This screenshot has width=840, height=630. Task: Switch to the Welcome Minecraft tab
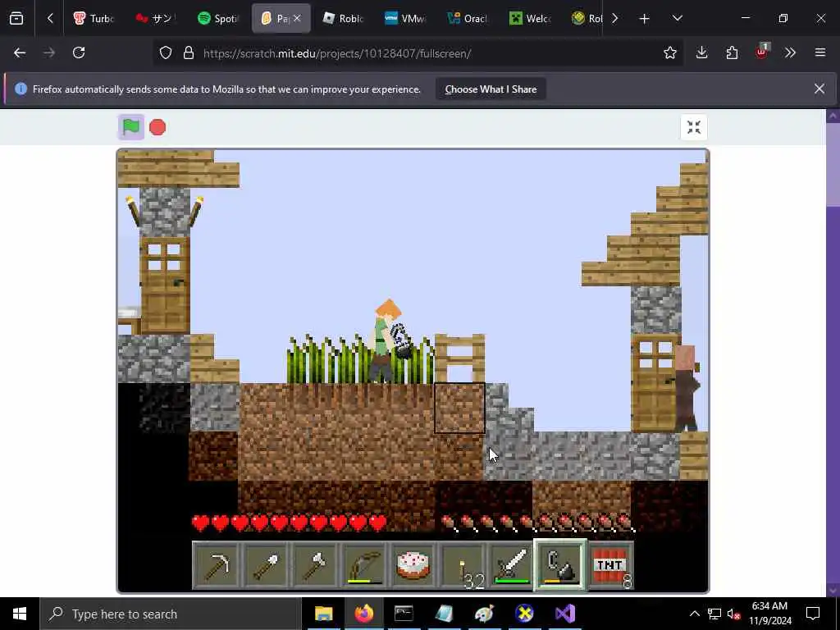530,18
